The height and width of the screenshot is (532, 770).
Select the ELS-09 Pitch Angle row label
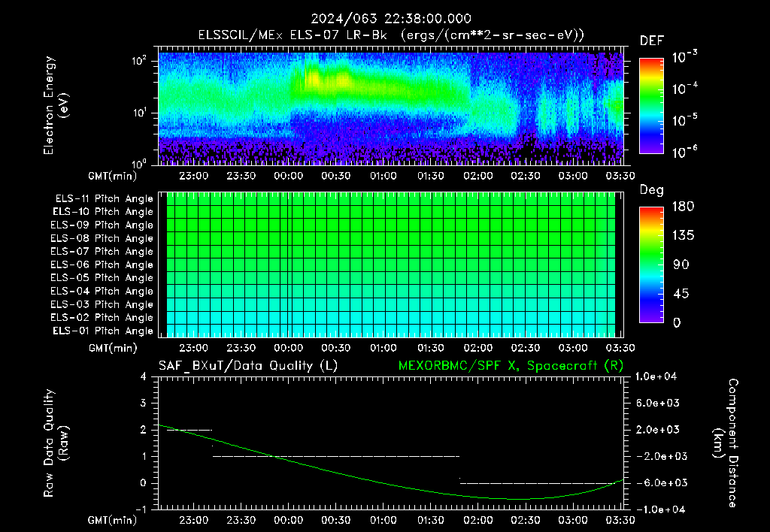[102, 225]
